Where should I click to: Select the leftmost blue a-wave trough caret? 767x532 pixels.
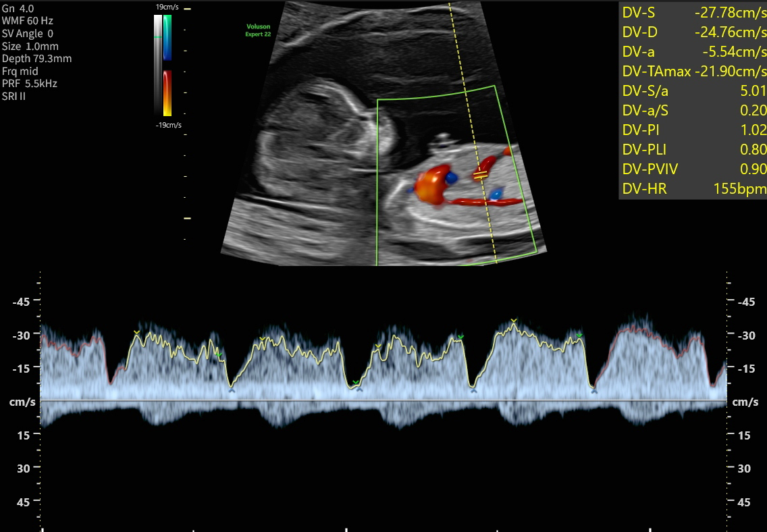tap(232, 390)
